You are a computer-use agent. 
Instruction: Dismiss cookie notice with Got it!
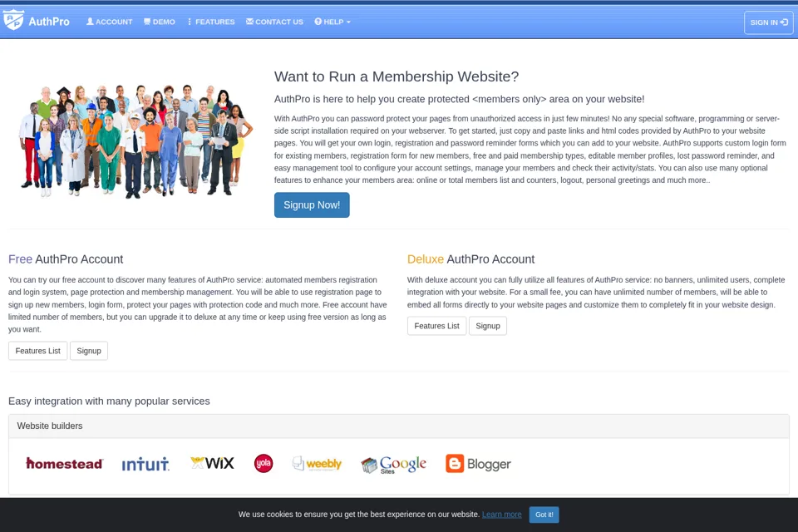click(544, 515)
